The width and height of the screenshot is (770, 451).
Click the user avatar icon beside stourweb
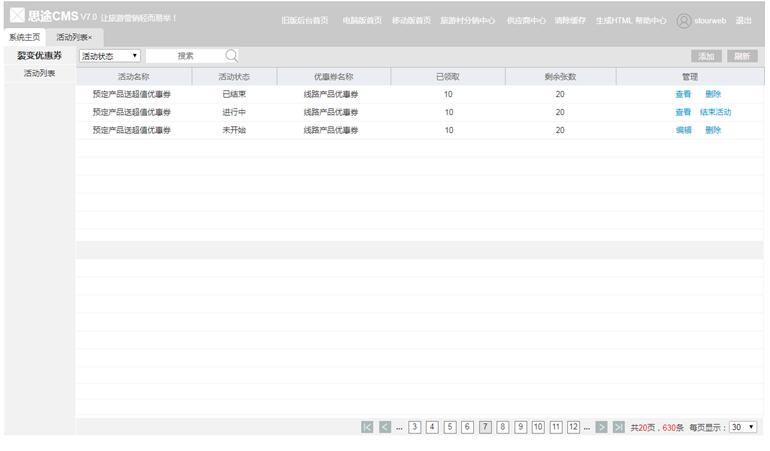[684, 20]
